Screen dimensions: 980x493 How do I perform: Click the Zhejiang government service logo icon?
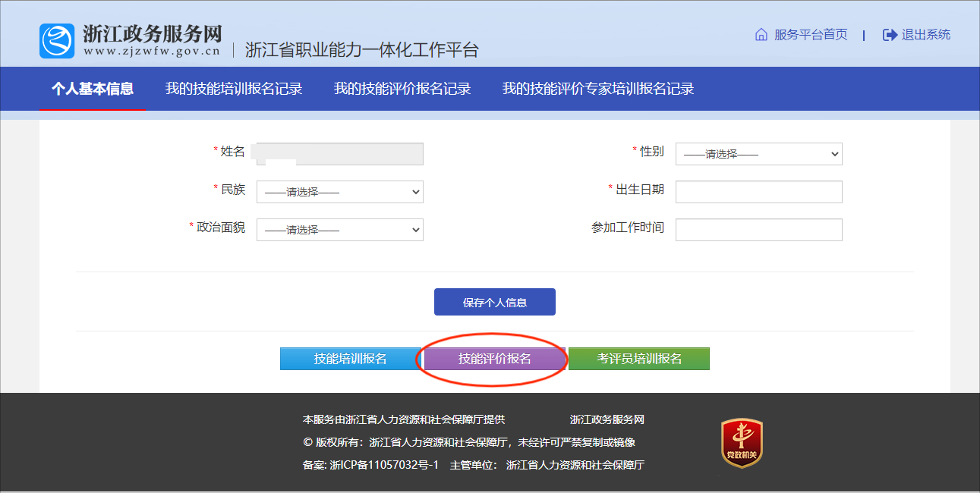(x=58, y=41)
